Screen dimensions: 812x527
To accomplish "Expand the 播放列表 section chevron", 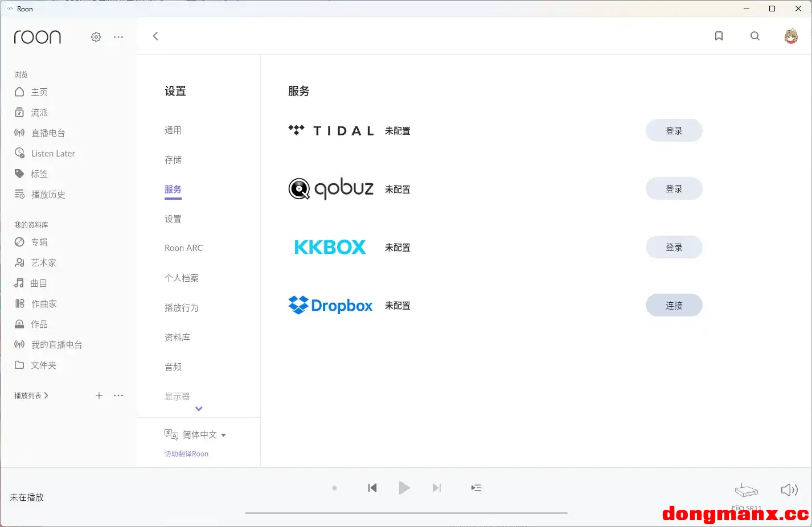I will 46,396.
